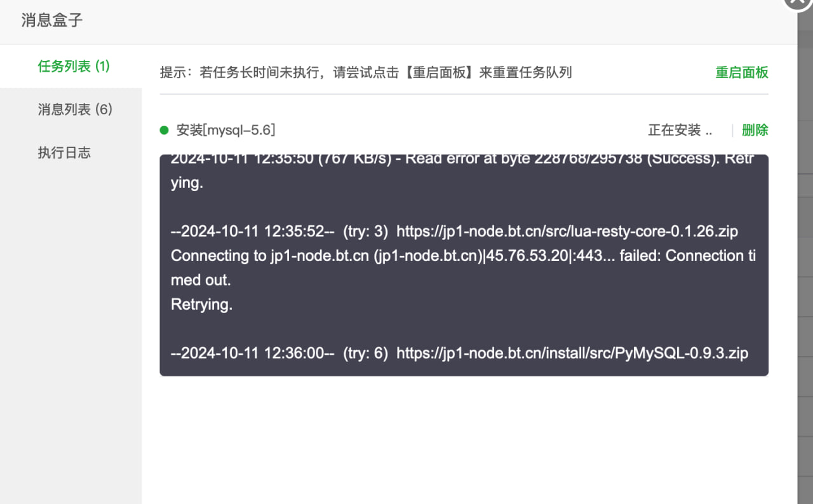Screen dimensions: 813x504
Task: Click the lua-resty-core-0.1.26.zip log line
Action: tap(455, 231)
